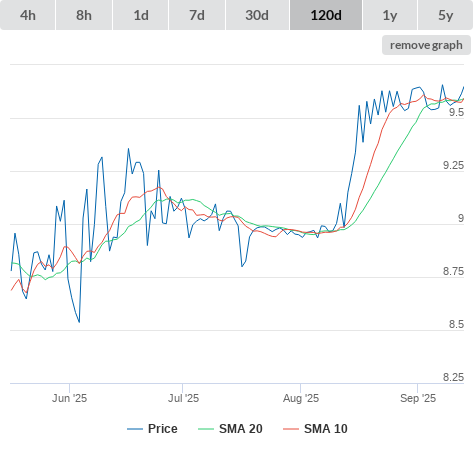Switch to the 5y range

pos(446,15)
